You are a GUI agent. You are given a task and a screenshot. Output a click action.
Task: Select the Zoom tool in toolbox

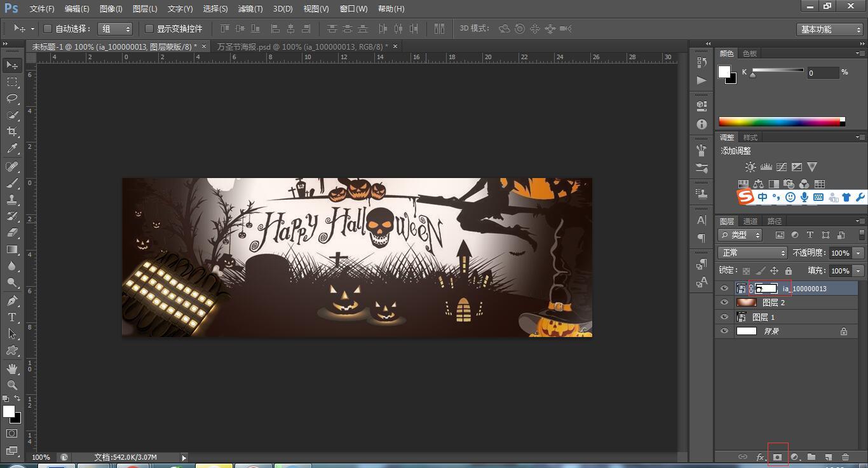[11, 385]
